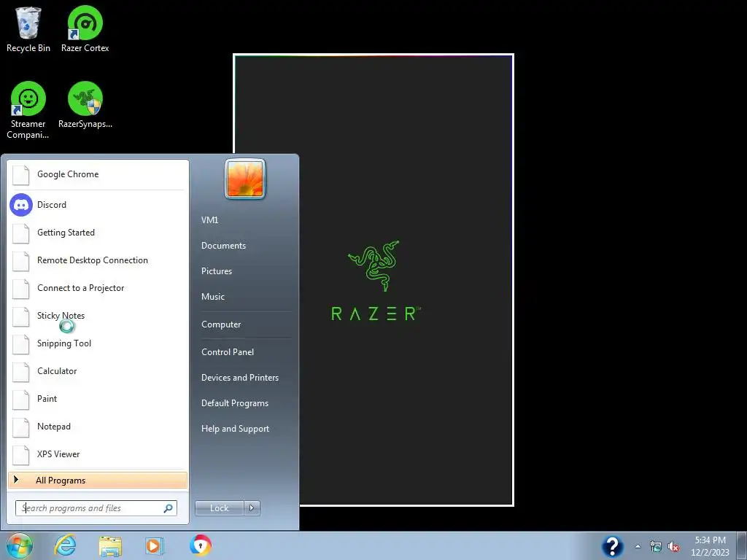747x560 pixels.
Task: Open the Chrome-style taskbar icon
Action: click(x=200, y=545)
